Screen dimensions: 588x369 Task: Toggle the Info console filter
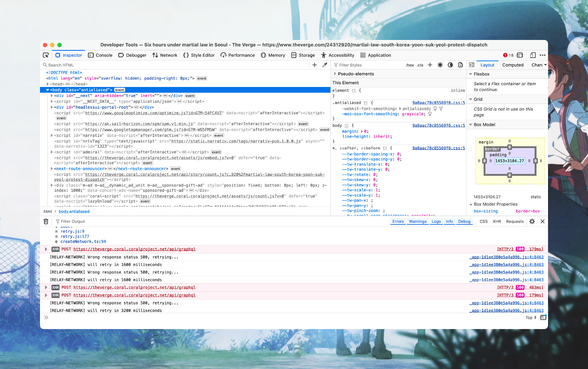449,222
